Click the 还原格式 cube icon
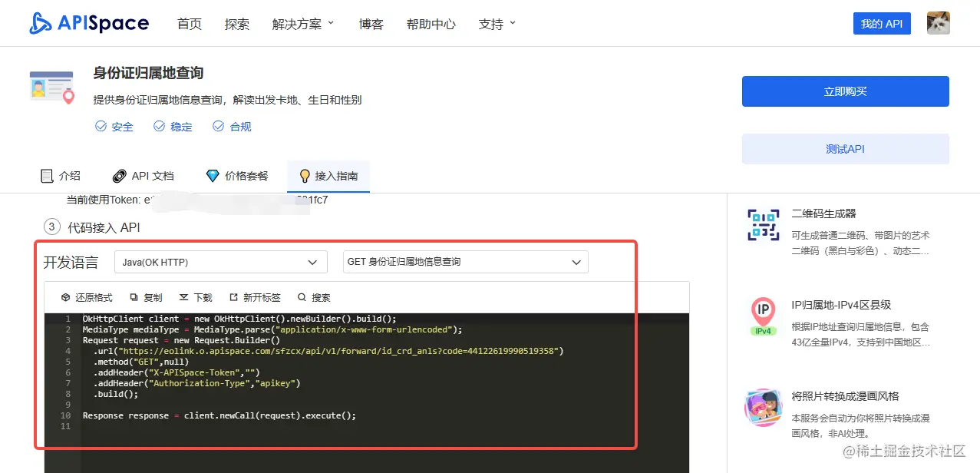 [x=66, y=297]
